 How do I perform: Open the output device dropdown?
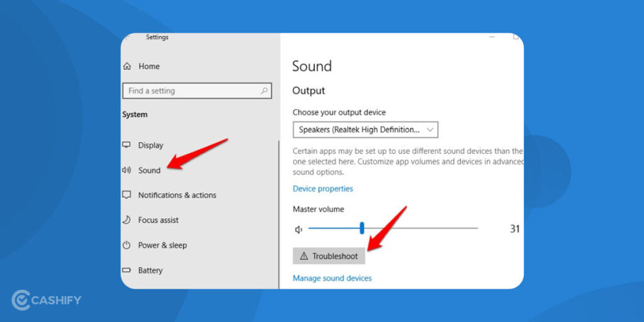point(365,130)
